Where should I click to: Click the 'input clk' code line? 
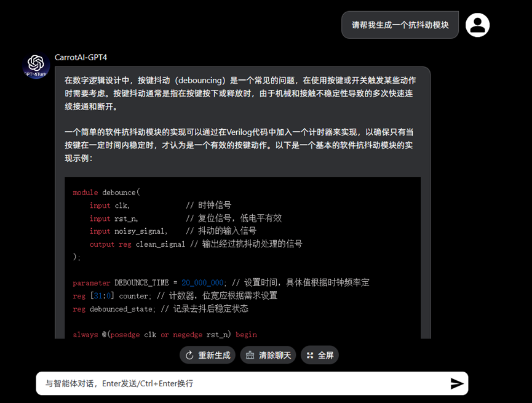point(160,205)
